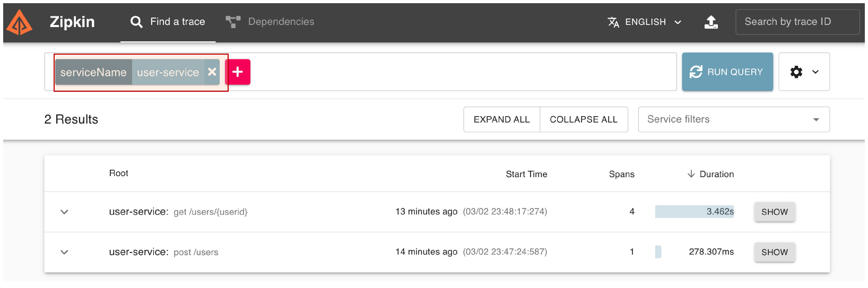Click the upload JSON trace icon
The image size is (868, 288).
coord(711,22)
